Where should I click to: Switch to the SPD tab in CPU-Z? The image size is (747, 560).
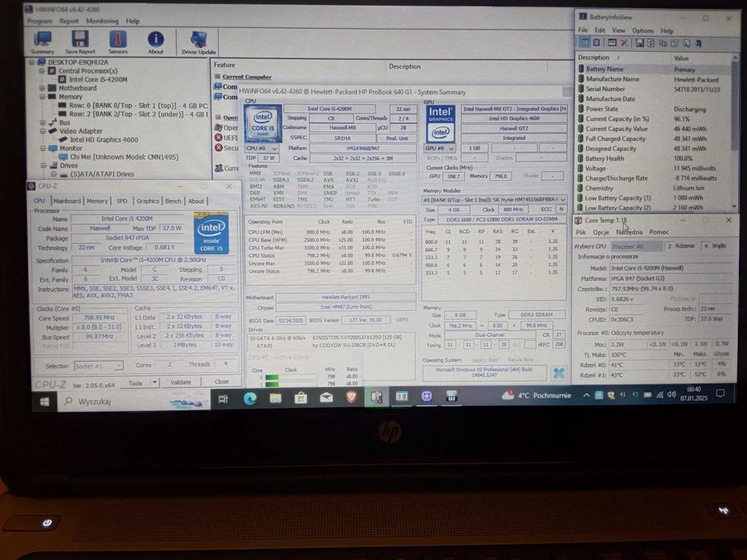coord(122,201)
